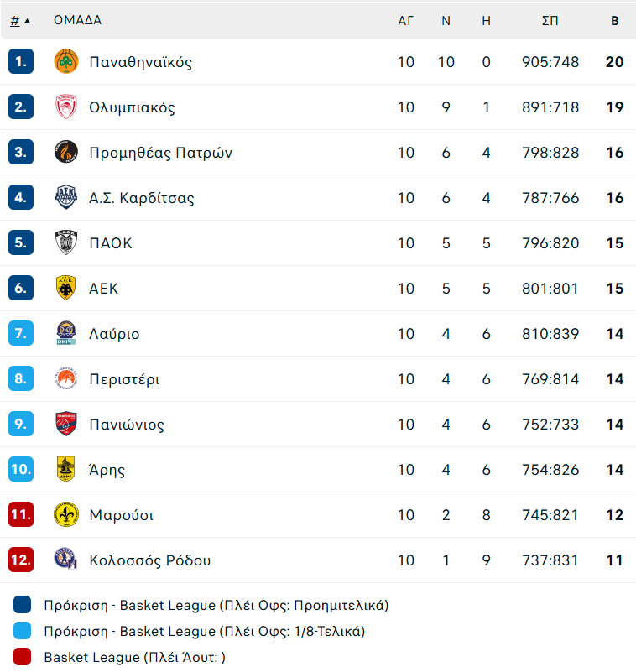
Task: Click the ΑΕΚ yellow eagle logo
Action: point(66,289)
